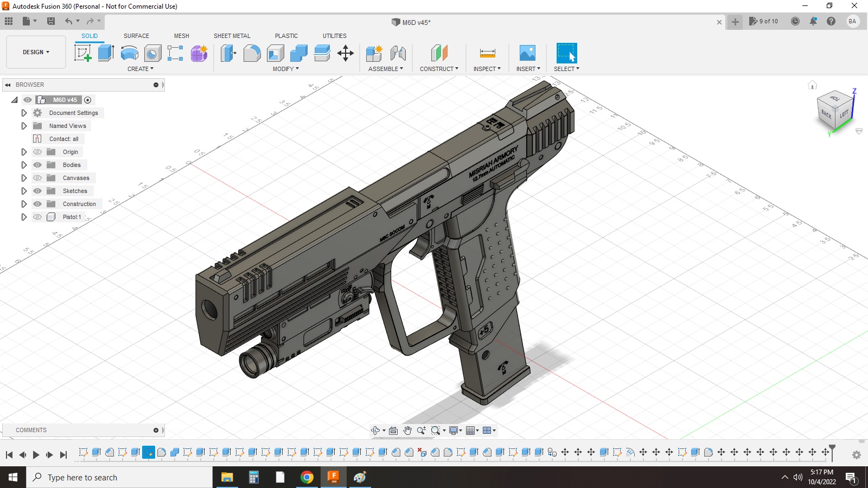The height and width of the screenshot is (488, 868).
Task: Open the DESIGN workspace dropdown
Action: tap(36, 52)
